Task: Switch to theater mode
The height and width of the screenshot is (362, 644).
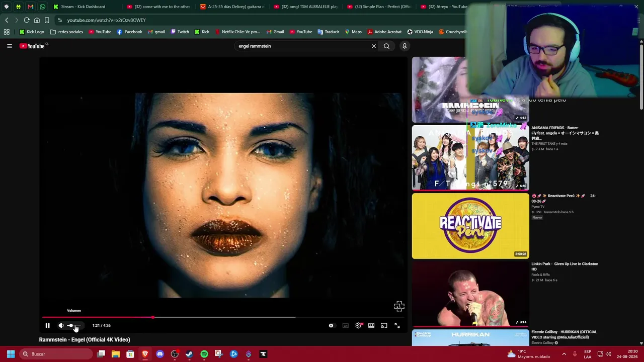Action: pos(371,325)
